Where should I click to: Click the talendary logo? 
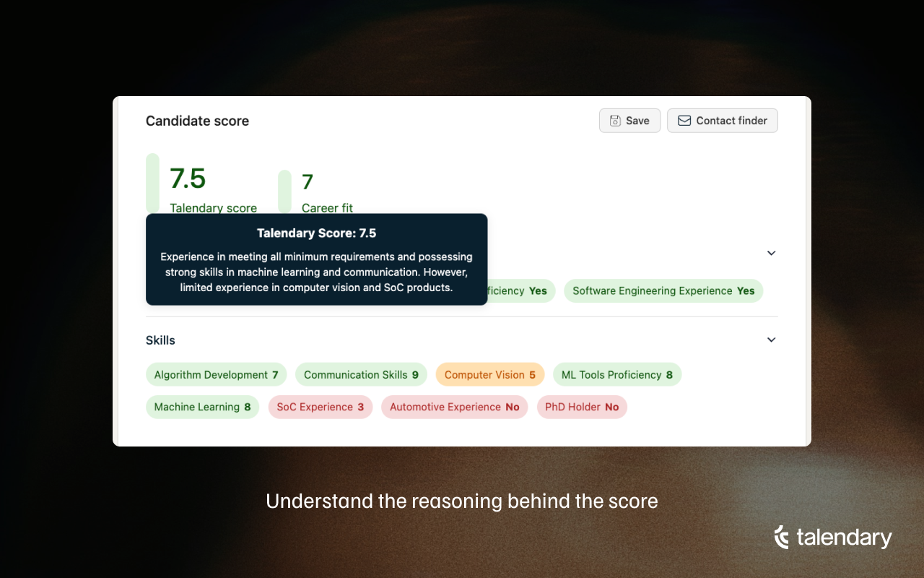click(833, 538)
